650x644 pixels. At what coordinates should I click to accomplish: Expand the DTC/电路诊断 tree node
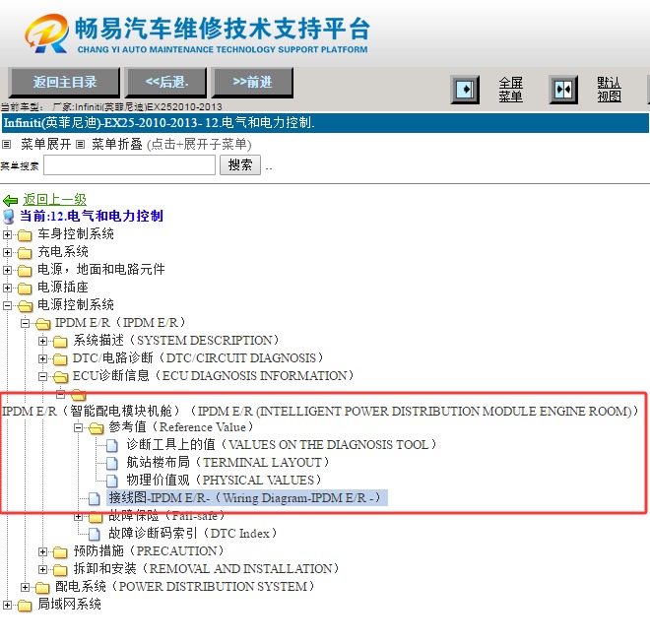(x=42, y=358)
